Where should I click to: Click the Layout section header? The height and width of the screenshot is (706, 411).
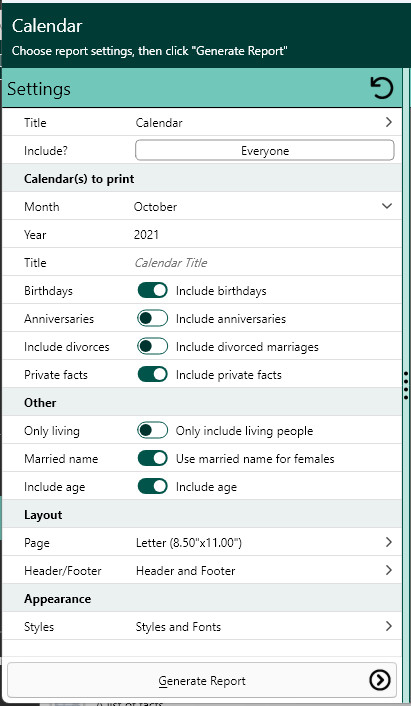43,515
